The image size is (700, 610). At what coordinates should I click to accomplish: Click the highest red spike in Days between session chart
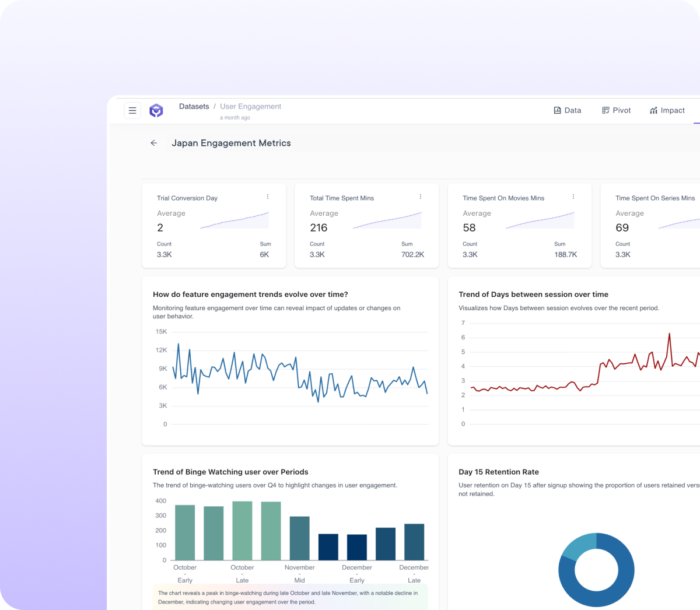669,335
